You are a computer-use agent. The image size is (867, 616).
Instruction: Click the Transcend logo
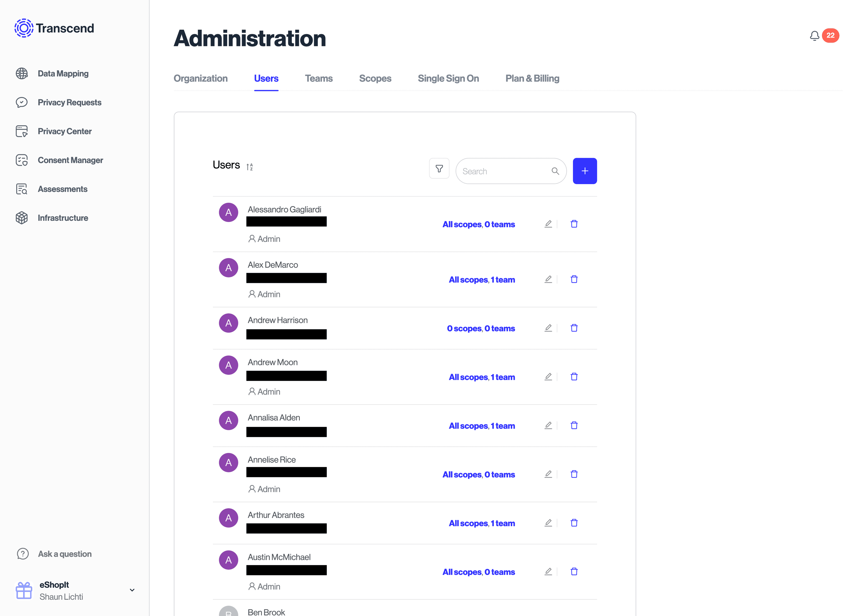coord(54,28)
